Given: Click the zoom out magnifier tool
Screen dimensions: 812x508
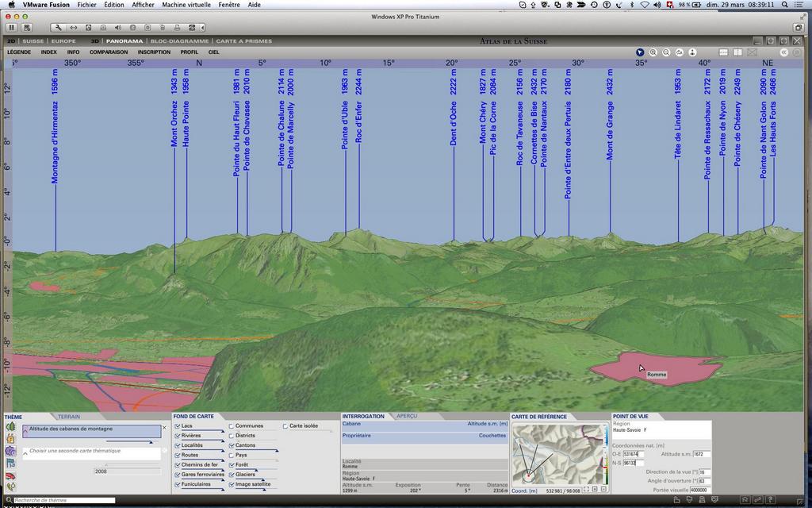Looking at the screenshot, I should pos(666,52).
